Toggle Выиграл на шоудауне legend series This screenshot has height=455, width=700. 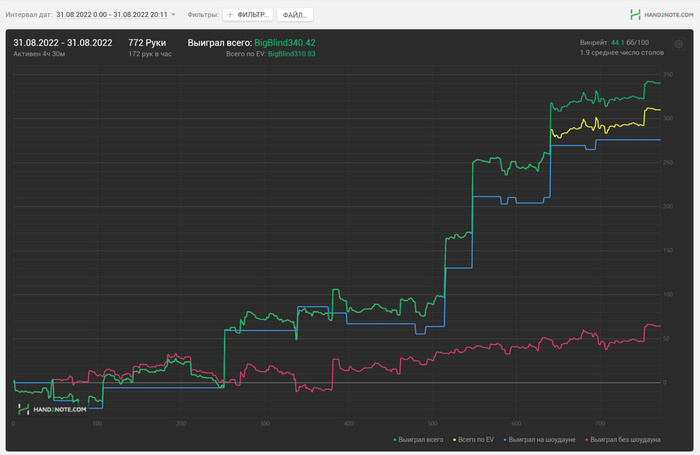pos(539,440)
